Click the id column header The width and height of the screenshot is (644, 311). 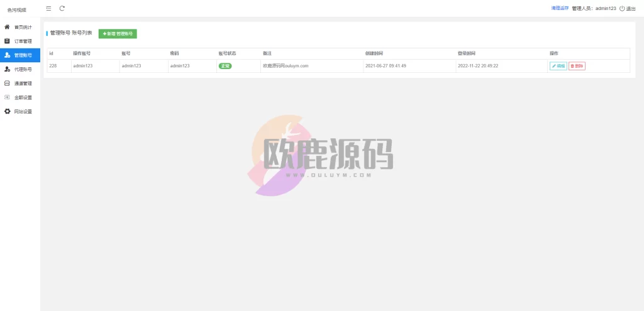click(x=52, y=54)
